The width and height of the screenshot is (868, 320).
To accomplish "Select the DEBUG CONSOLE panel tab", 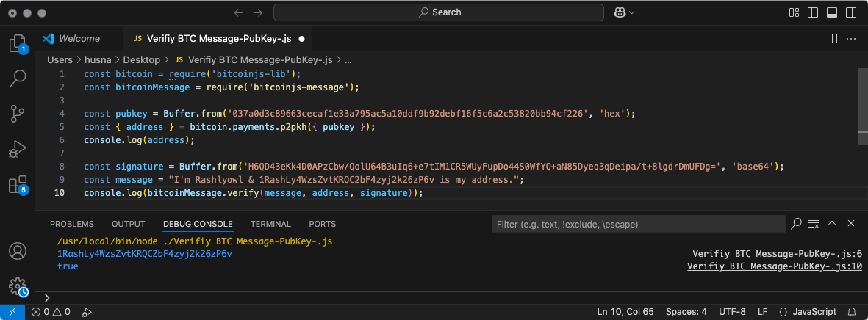I will pyautogui.click(x=198, y=224).
